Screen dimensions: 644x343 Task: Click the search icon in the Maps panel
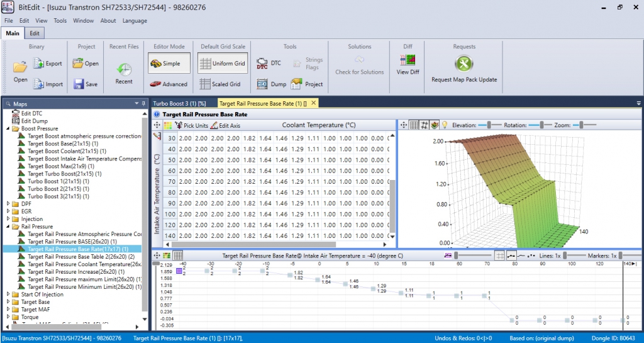click(x=8, y=104)
